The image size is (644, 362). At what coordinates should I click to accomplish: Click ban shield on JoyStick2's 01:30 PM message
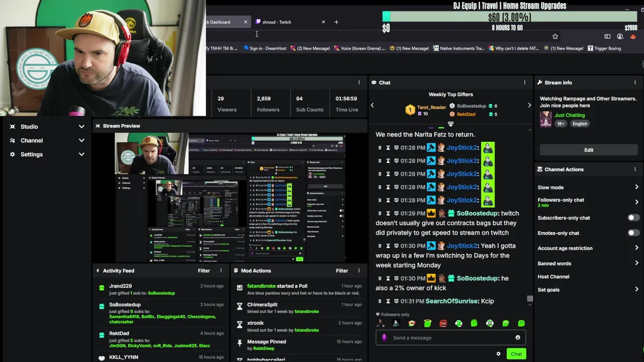396,246
